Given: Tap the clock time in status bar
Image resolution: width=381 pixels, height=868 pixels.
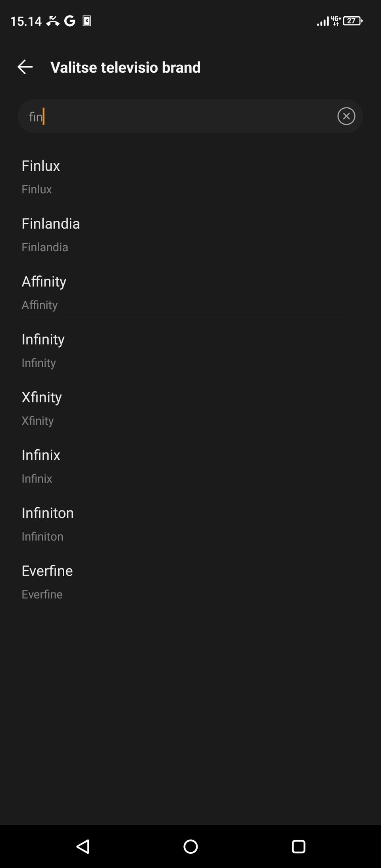Looking at the screenshot, I should coord(26,21).
